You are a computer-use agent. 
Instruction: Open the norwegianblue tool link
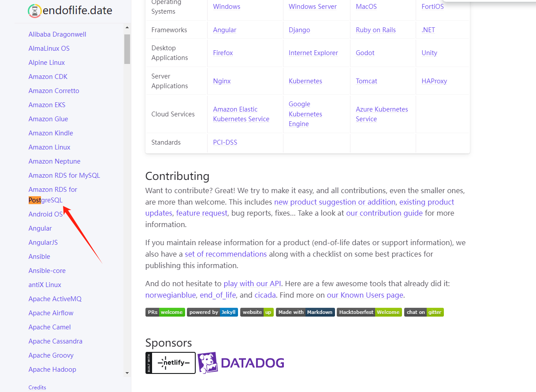(171, 295)
